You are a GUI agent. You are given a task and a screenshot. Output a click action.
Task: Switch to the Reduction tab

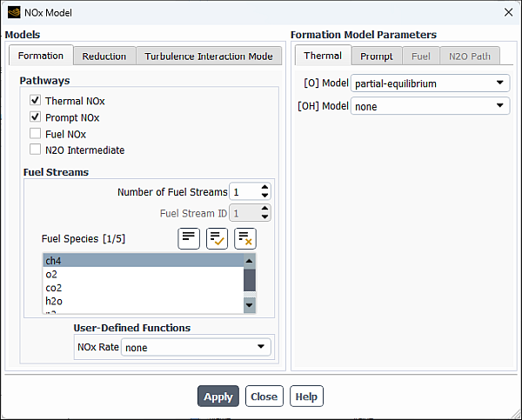click(104, 57)
